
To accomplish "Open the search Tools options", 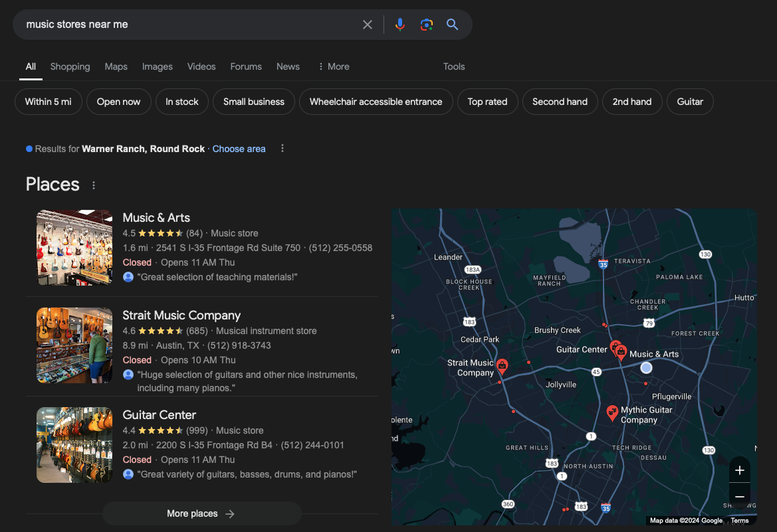I will tap(454, 66).
